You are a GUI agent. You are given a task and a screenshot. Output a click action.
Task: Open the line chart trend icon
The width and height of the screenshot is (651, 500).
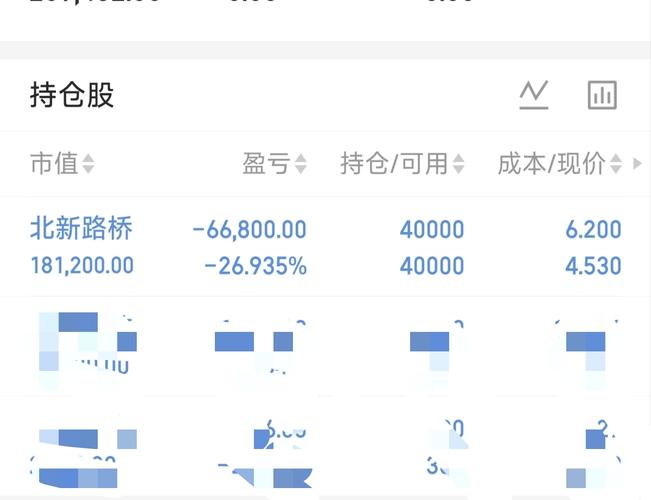click(534, 95)
